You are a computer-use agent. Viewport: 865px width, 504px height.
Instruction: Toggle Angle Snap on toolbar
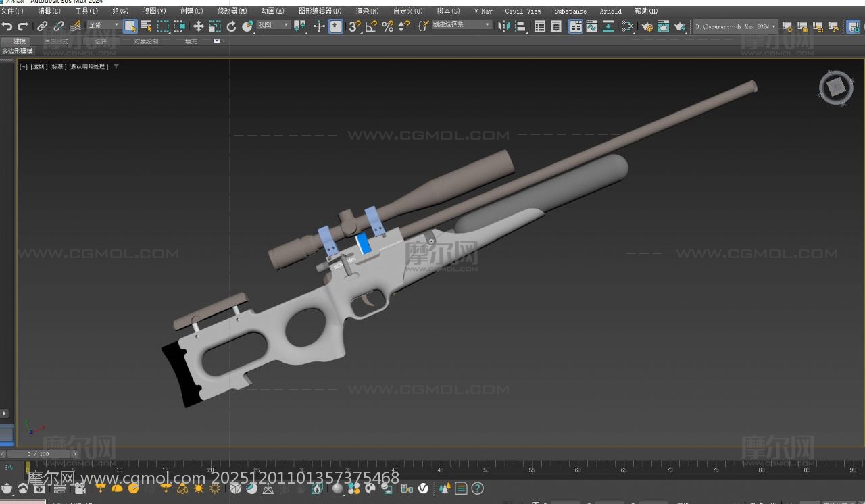(371, 26)
